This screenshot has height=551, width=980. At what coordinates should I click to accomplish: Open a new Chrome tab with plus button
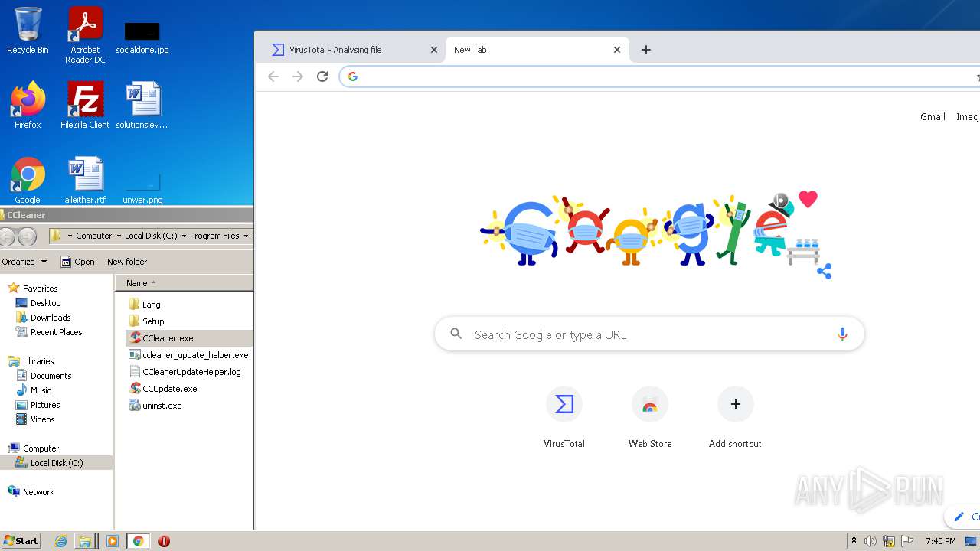[x=646, y=50]
